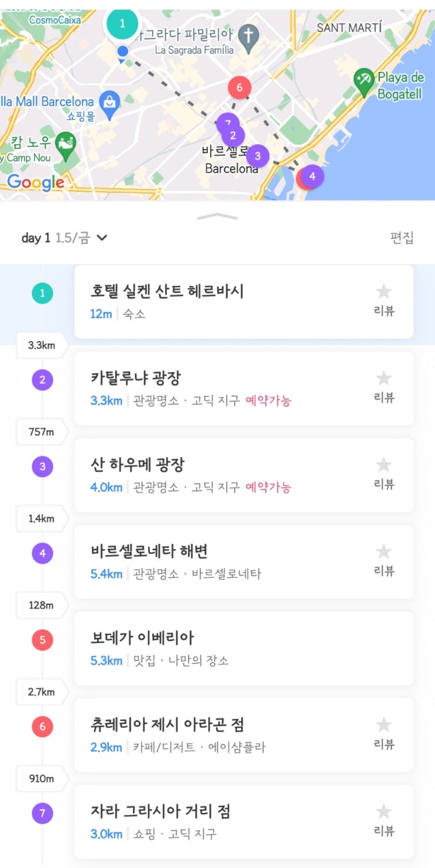The height and width of the screenshot is (868, 435).
Task: Tap the teal map pin numbered 1
Action: (x=122, y=24)
